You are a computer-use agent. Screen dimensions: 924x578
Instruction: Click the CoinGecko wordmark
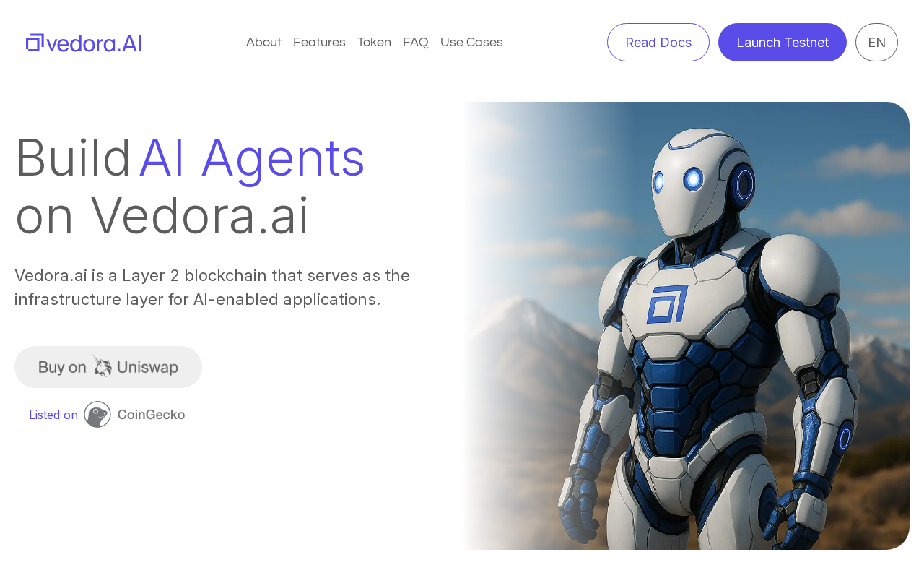coord(151,415)
